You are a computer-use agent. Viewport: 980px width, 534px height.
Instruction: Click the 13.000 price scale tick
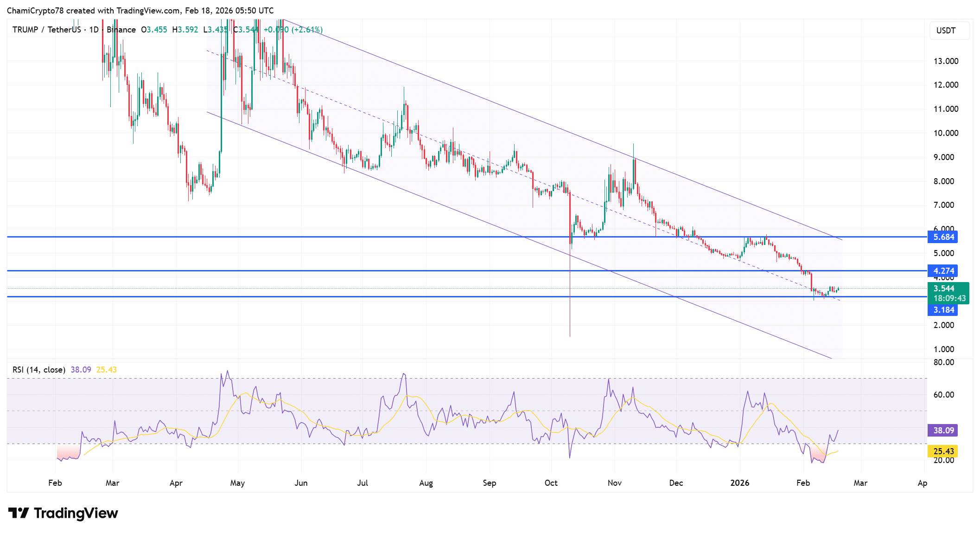946,61
